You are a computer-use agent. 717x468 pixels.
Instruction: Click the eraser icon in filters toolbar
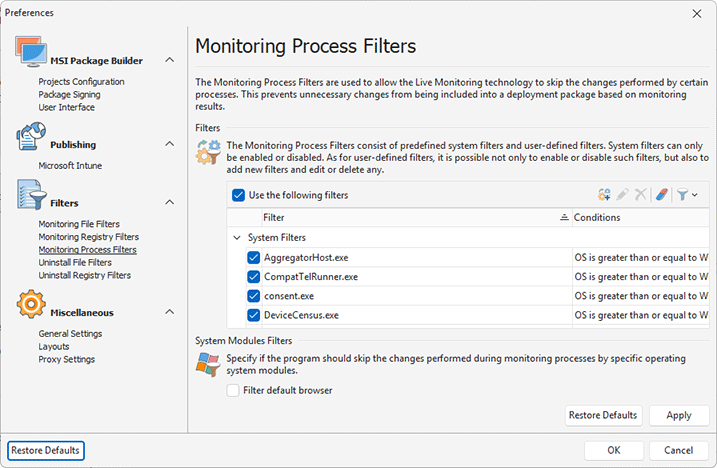pos(662,195)
